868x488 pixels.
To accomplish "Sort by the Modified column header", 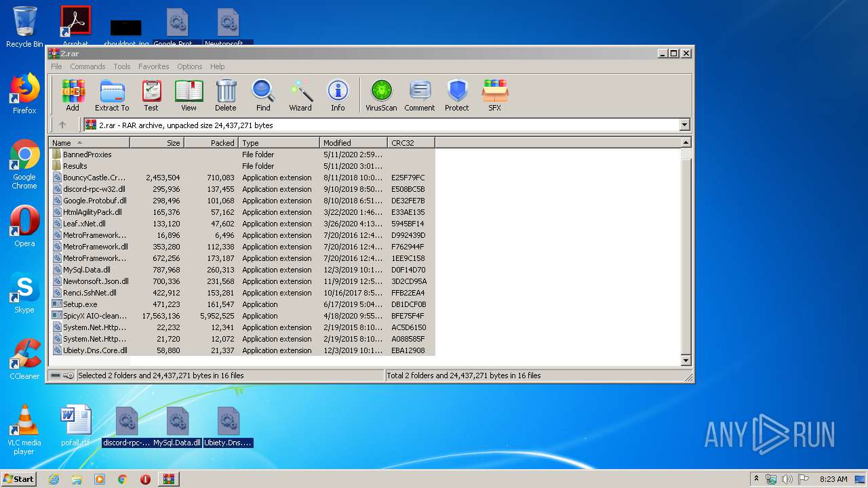I will click(x=353, y=142).
